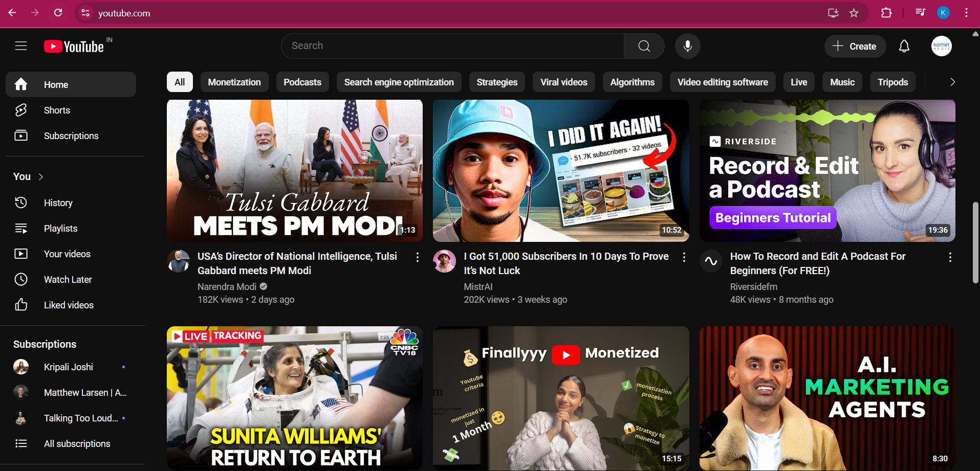Open browser media controls icon

[920, 13]
